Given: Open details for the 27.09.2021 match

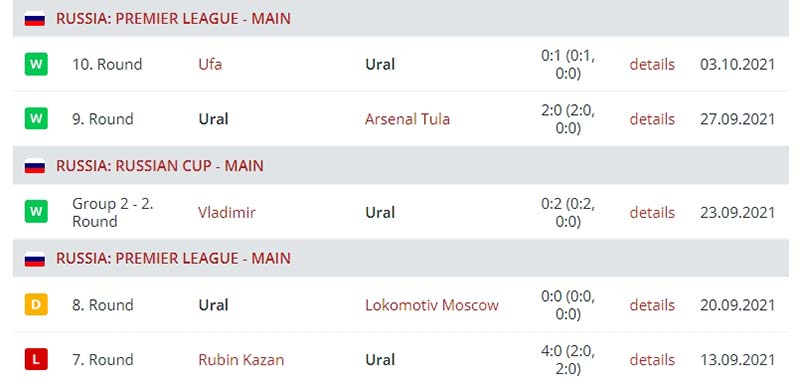Looking at the screenshot, I should pos(652,119).
